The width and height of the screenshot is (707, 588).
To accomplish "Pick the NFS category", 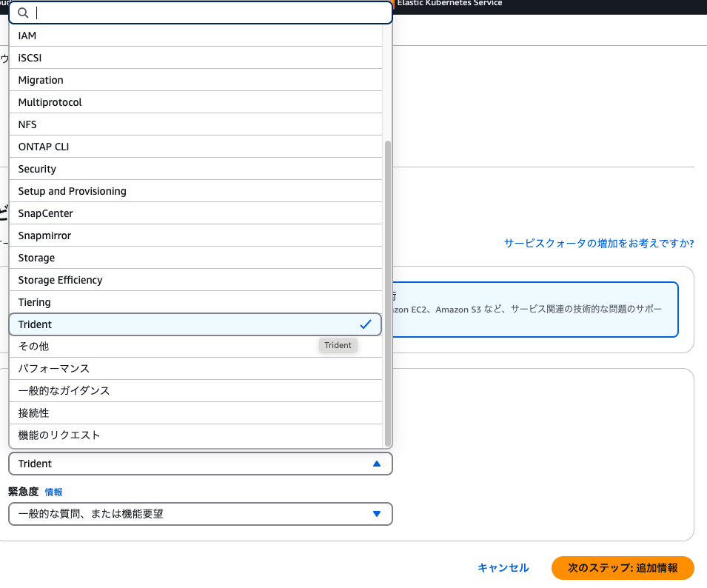I will pos(195,124).
